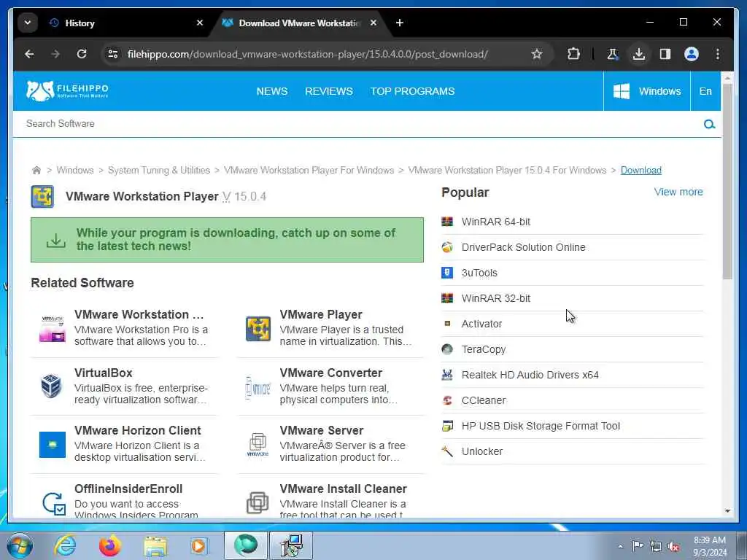Open a new browser tab
The image size is (747, 560).
400,23
